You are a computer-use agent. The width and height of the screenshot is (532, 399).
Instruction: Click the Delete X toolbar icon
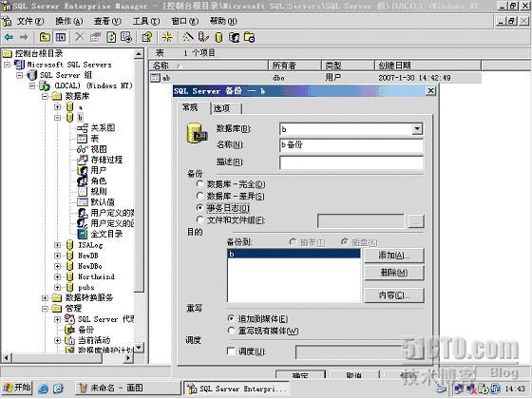click(80, 37)
